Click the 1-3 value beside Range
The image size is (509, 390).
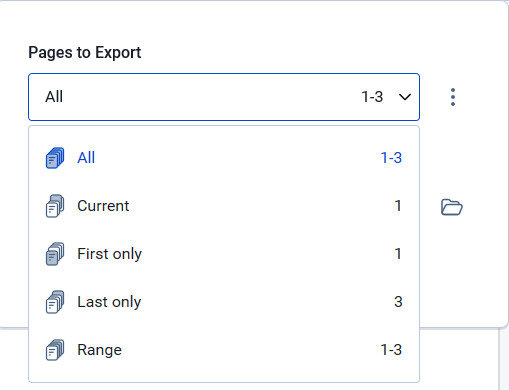391,350
